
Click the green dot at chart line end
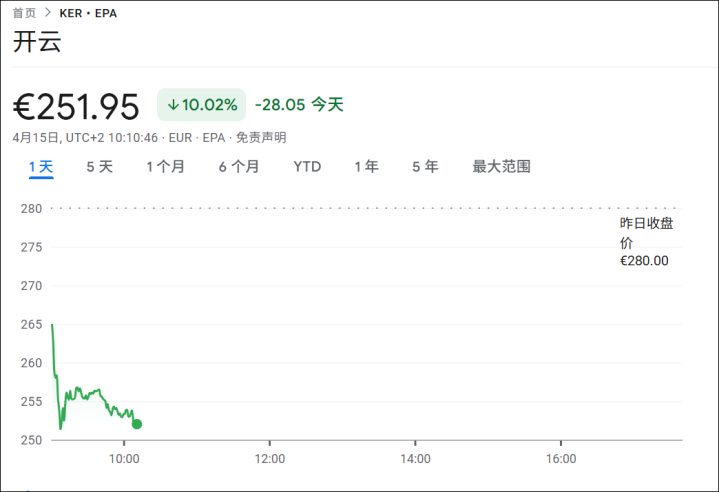coord(137,424)
